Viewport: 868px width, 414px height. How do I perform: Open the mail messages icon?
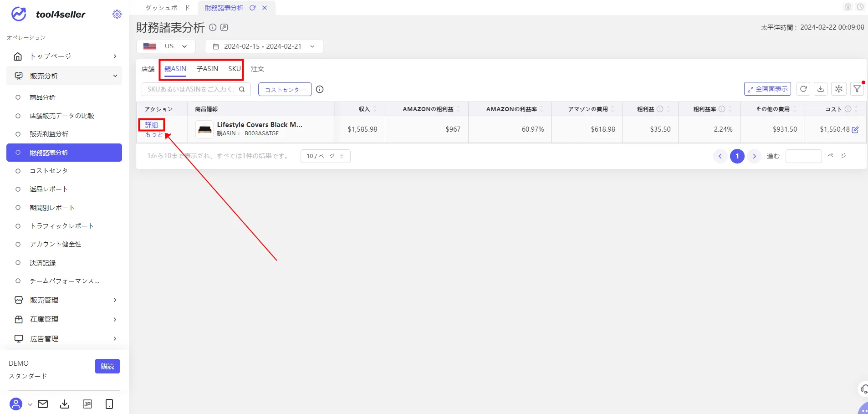click(x=43, y=404)
